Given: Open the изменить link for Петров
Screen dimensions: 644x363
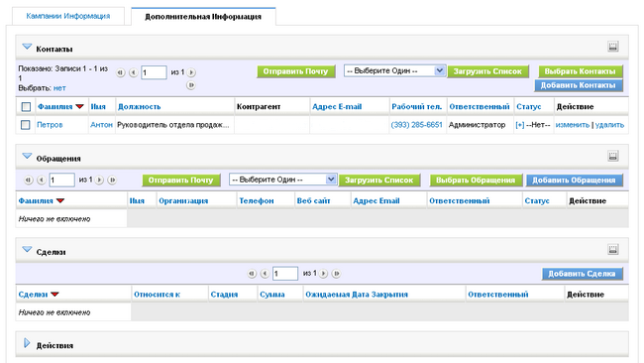Looking at the screenshot, I should (x=573, y=125).
